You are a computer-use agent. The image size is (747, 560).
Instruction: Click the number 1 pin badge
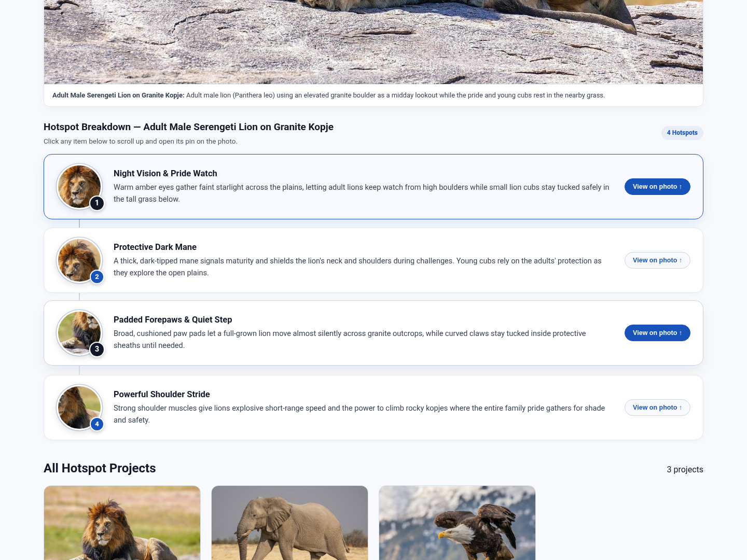pyautogui.click(x=97, y=203)
